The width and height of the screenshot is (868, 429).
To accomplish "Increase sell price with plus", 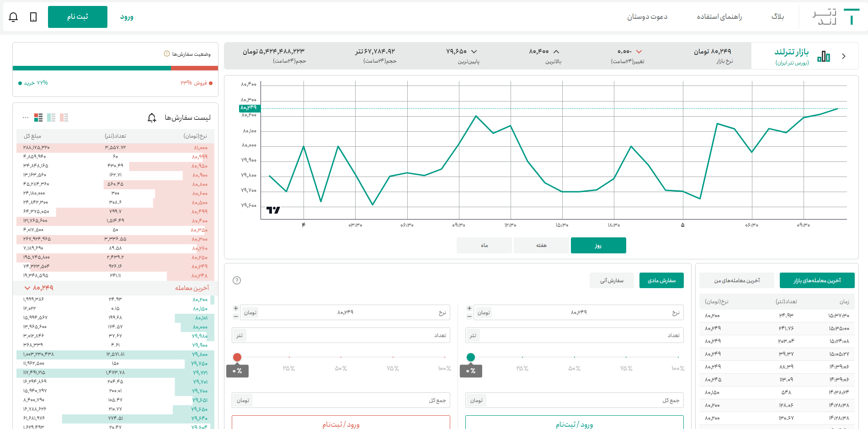I will pyautogui.click(x=236, y=308).
